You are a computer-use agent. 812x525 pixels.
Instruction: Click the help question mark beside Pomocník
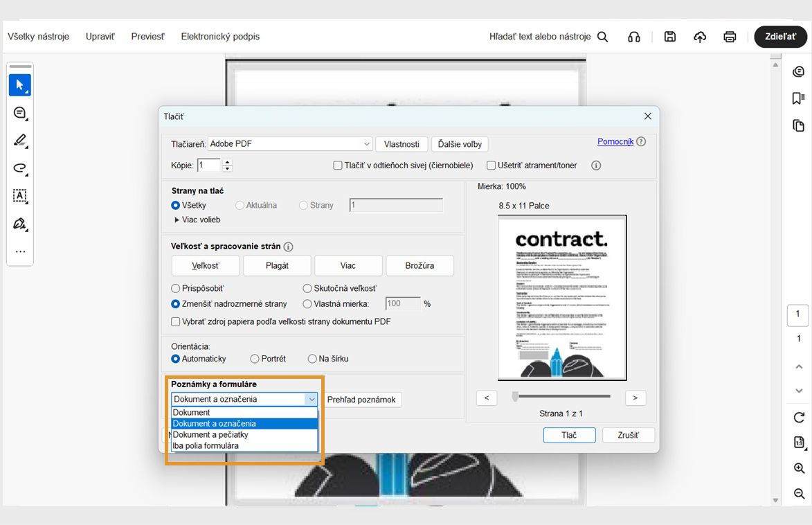tap(641, 141)
